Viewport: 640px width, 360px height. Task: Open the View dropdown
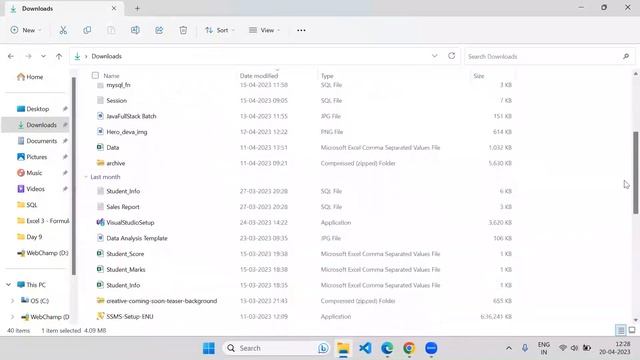pos(264,30)
